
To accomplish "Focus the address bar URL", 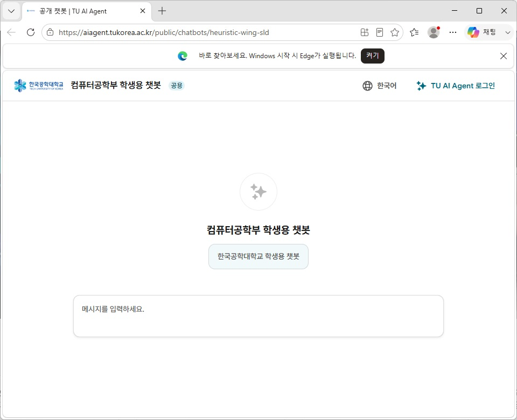I will 164,32.
